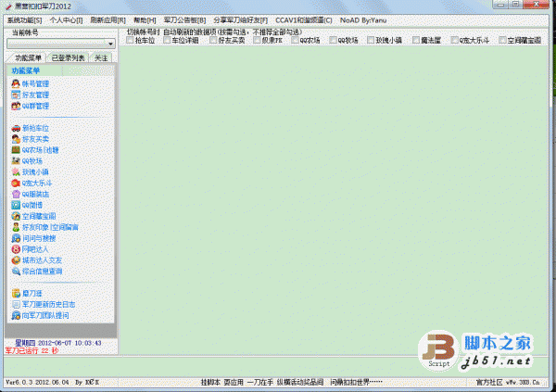Enable the 车位详细 checkbox
Viewport: 556px width, 392px height.
167,40
